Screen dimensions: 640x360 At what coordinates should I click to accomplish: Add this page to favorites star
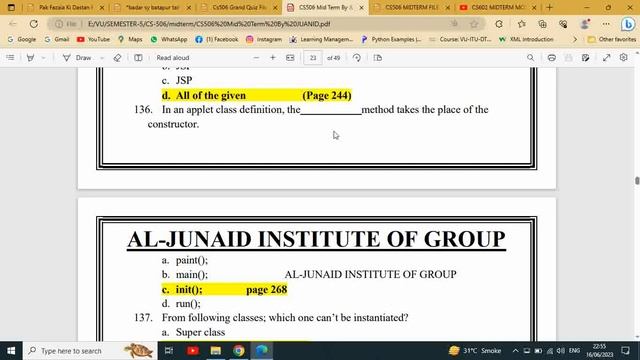(474, 24)
